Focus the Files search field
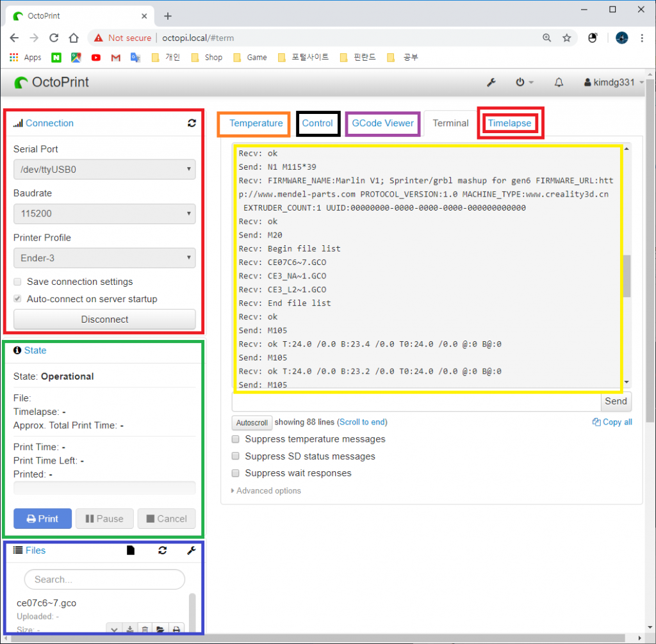The image size is (656, 644). coord(104,579)
